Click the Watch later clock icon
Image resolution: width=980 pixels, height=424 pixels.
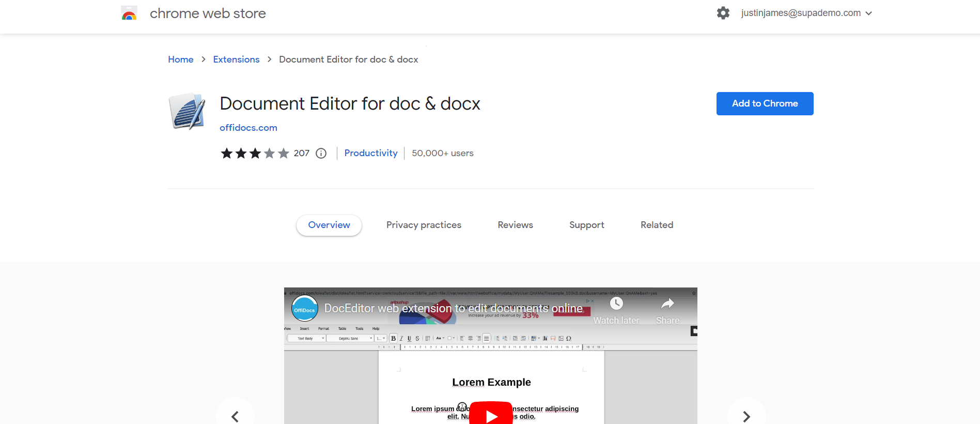click(x=616, y=304)
